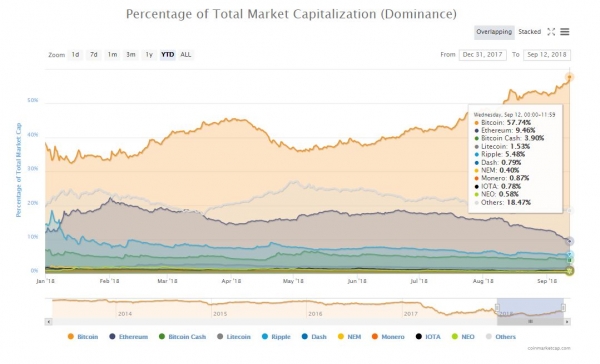The width and height of the screenshot is (600, 364).
Task: Click the chart title Percentage of Total Market Capitalization
Action: 291,14
